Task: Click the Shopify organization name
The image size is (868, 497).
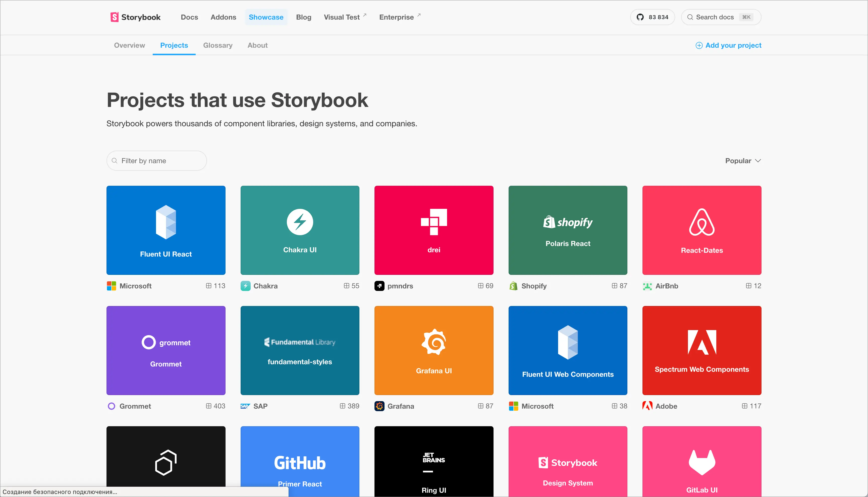Action: pos(534,286)
